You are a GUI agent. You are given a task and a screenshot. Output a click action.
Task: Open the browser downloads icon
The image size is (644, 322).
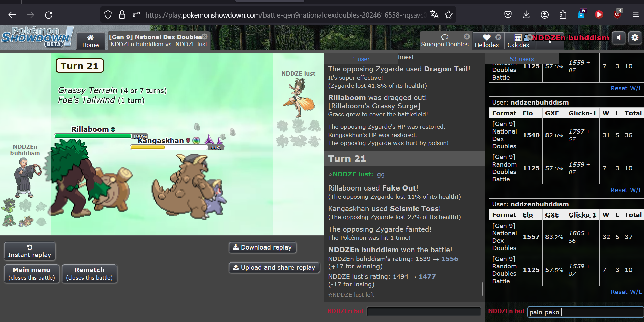click(526, 15)
